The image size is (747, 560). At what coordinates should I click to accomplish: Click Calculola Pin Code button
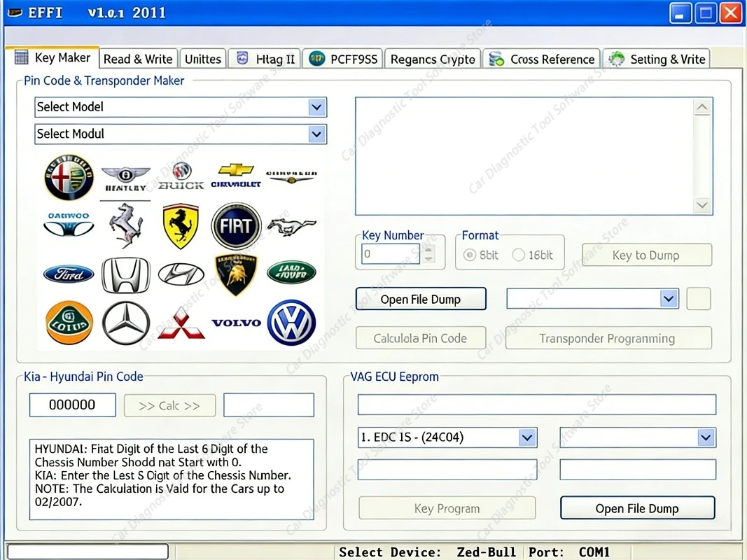point(421,338)
